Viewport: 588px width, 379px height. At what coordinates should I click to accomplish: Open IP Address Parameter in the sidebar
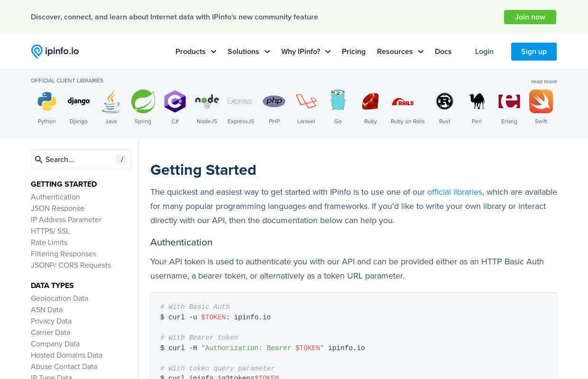(66, 220)
